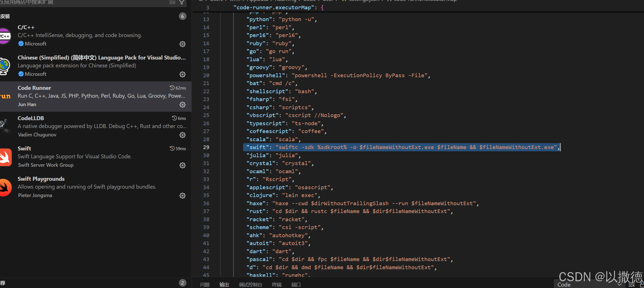The height and width of the screenshot is (288, 644).
Task: Open the extensions filter funnel icon
Action: pos(182,2)
